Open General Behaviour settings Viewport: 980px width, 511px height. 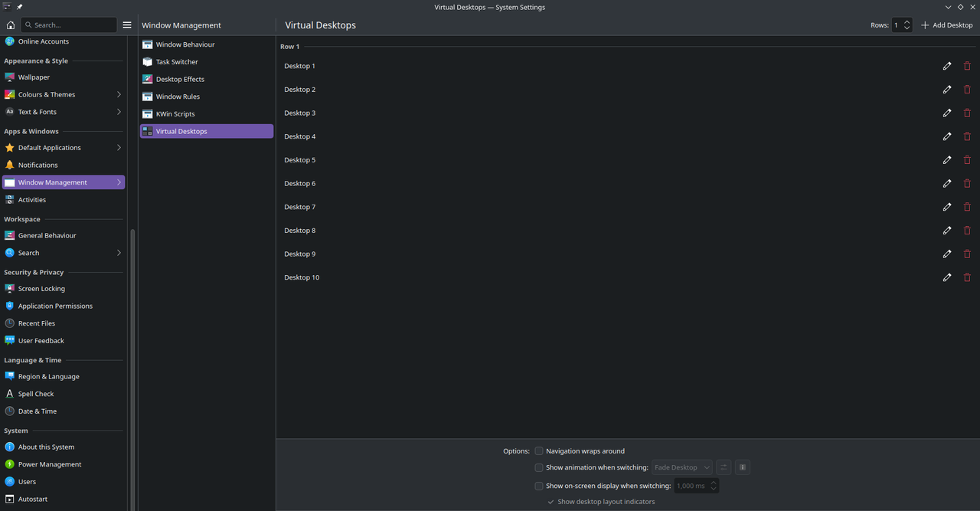(x=64, y=235)
